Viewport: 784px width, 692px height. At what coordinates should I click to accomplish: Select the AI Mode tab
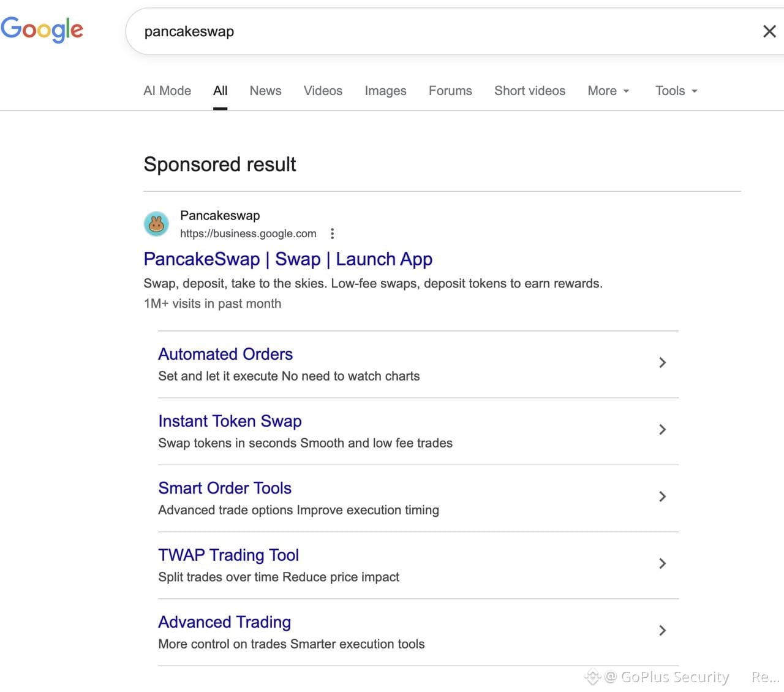tap(167, 91)
